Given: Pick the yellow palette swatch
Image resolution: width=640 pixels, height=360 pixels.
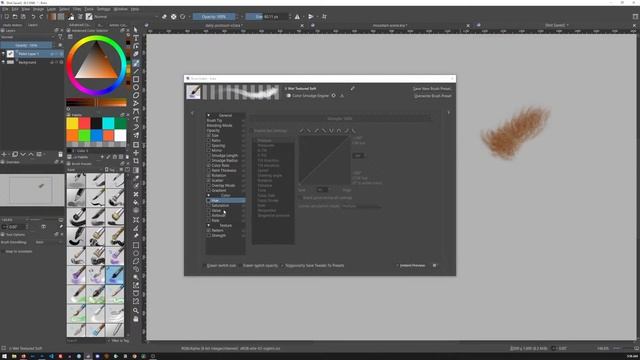Looking at the screenshot, I should [x=73, y=123].
